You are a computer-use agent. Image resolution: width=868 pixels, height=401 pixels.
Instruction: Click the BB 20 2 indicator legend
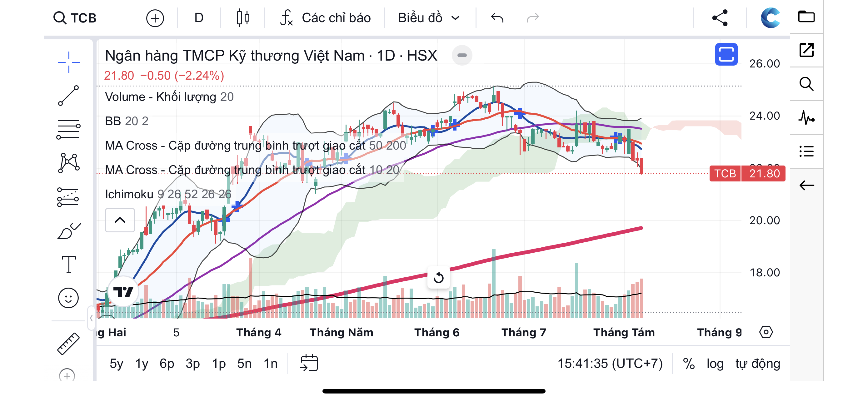tap(126, 121)
